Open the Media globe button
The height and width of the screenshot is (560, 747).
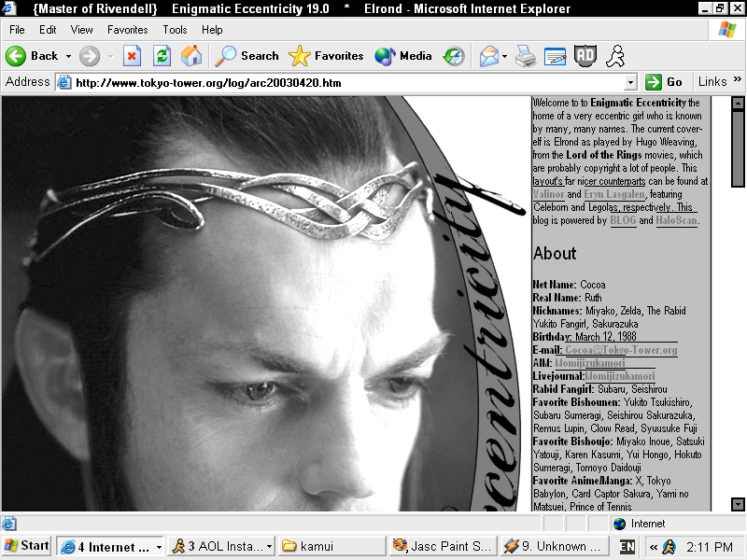point(403,56)
